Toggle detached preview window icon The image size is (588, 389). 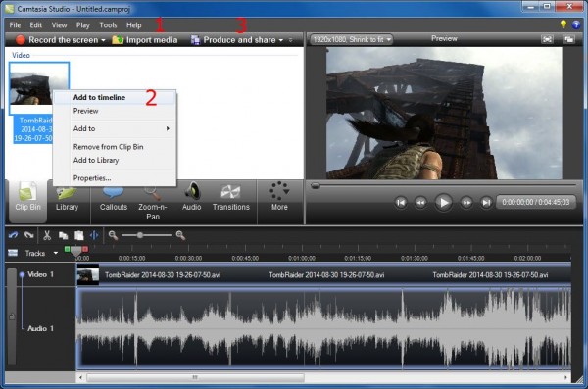pyautogui.click(x=568, y=39)
